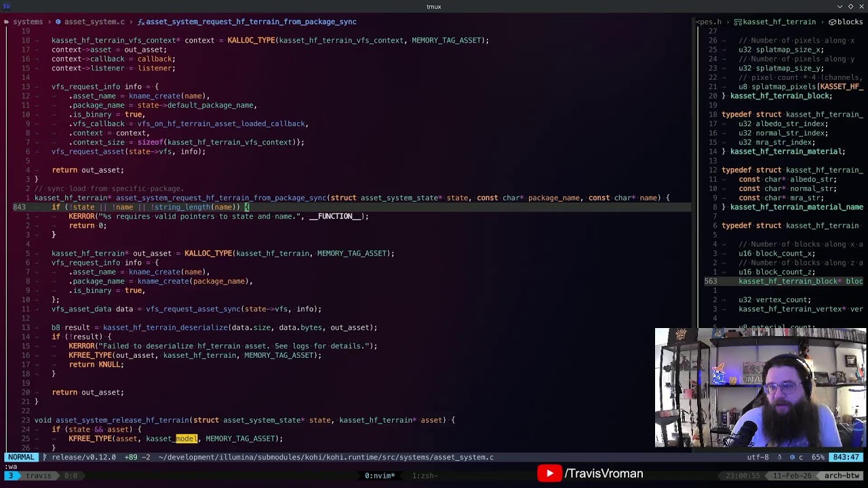Click the asset_system_release_hf_terrain function name
868x488 pixels.
[122, 420]
